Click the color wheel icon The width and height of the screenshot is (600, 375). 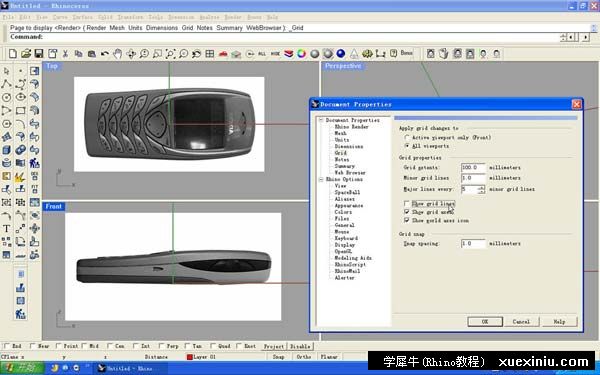click(302, 54)
